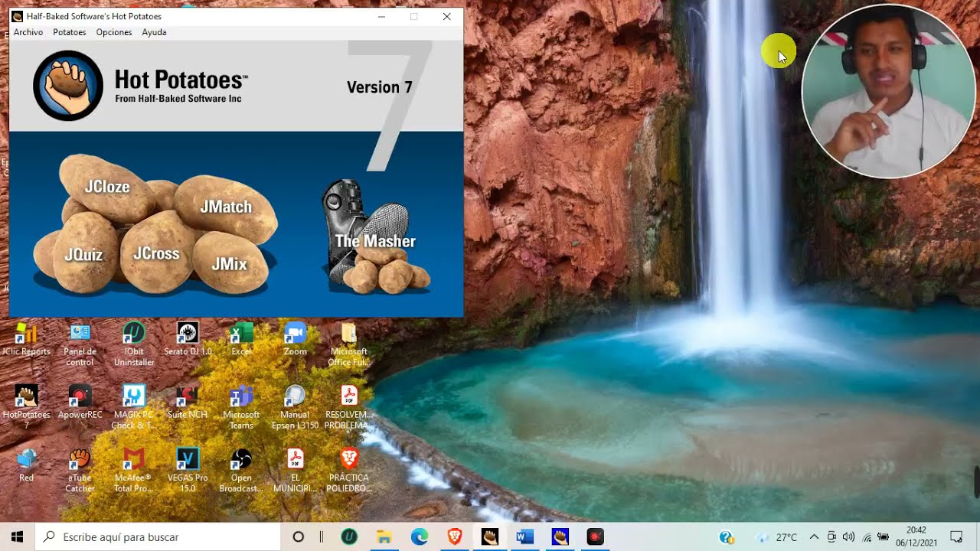Select the RESOLVEM PROBLEMA PDF file
The height and width of the screenshot is (551, 980).
[349, 406]
